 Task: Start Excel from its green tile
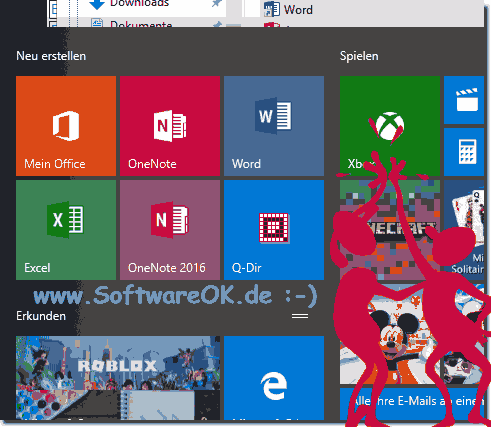[66, 230]
